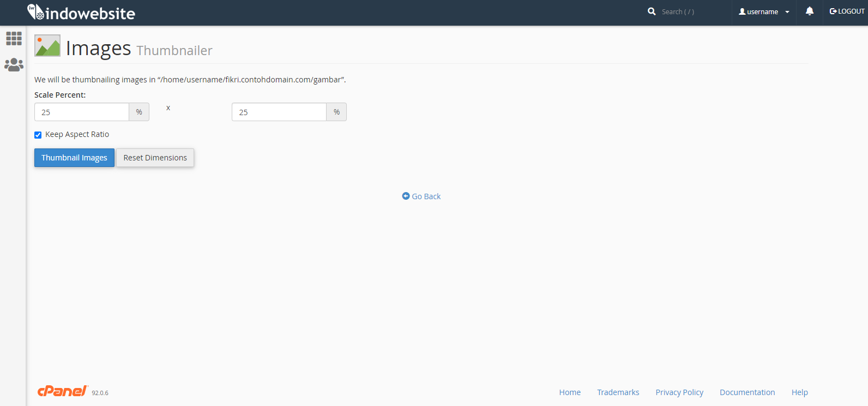Open the grid Home icon in sidebar

pyautogui.click(x=14, y=38)
